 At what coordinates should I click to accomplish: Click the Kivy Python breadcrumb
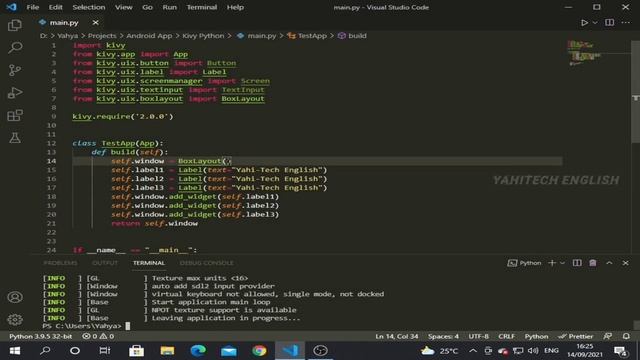tap(203, 36)
